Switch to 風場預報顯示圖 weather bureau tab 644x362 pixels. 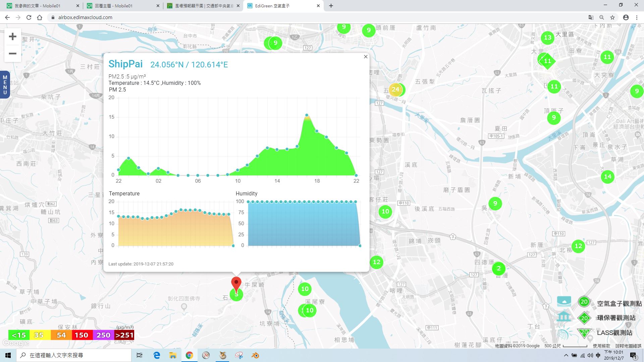pos(203,6)
